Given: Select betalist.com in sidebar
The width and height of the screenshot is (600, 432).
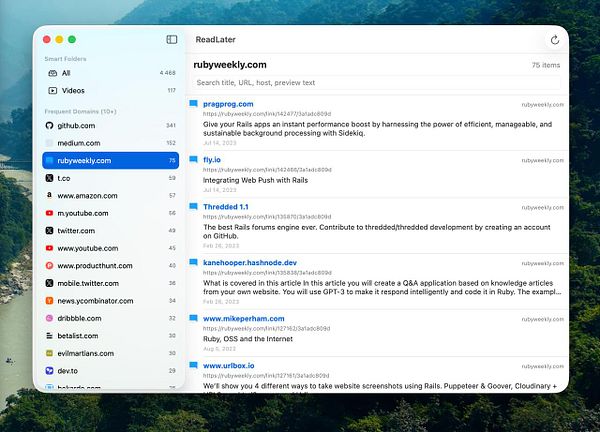Looking at the screenshot, I should [111, 336].
